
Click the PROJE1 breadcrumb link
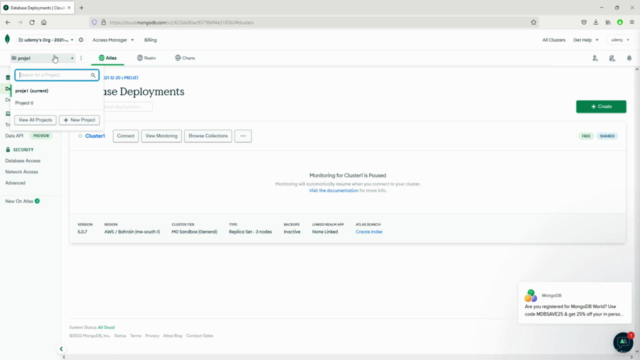click(x=131, y=78)
